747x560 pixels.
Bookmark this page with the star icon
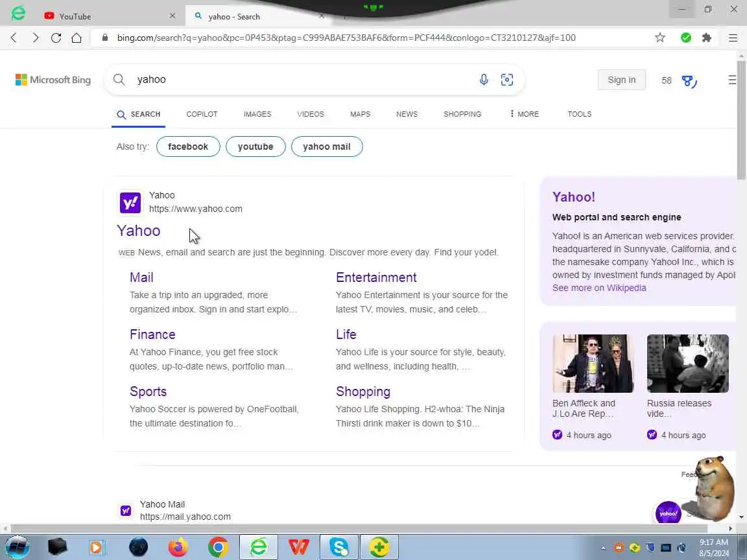pos(660,38)
